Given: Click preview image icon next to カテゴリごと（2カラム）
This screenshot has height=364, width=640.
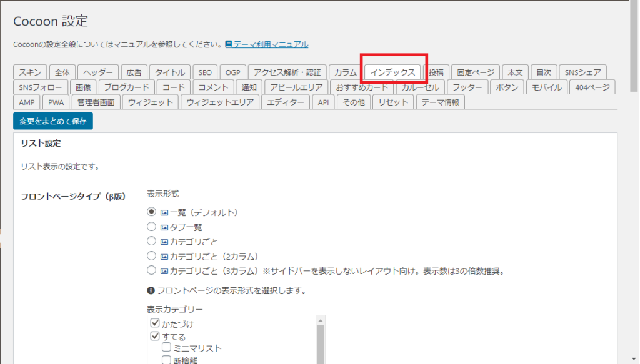Looking at the screenshot, I should (x=164, y=257).
